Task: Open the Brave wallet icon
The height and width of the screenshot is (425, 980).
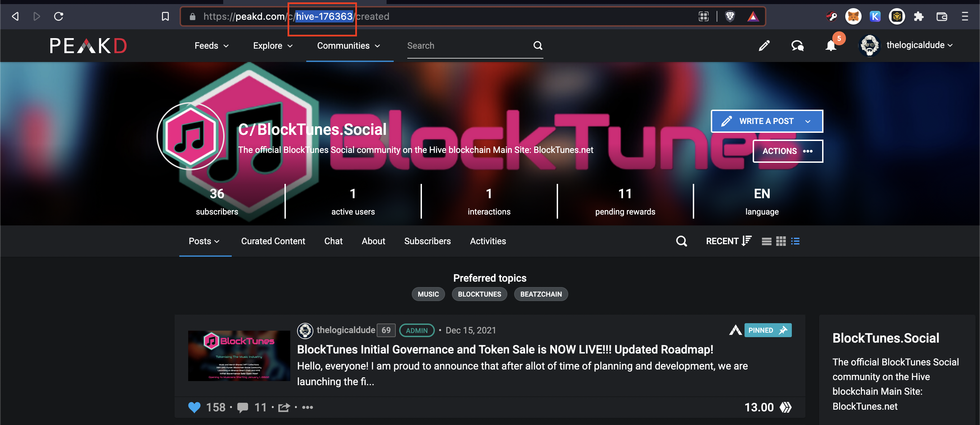Action: [x=942, y=16]
